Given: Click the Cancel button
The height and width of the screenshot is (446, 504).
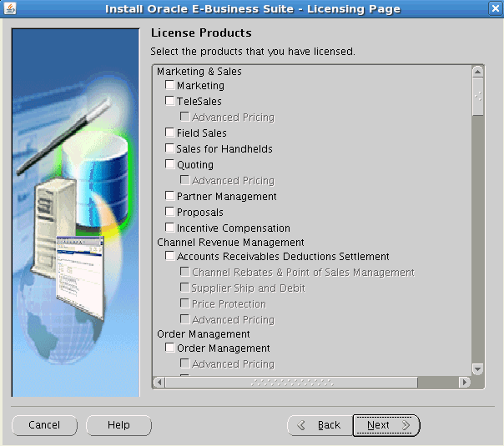Looking at the screenshot, I should tap(44, 425).
